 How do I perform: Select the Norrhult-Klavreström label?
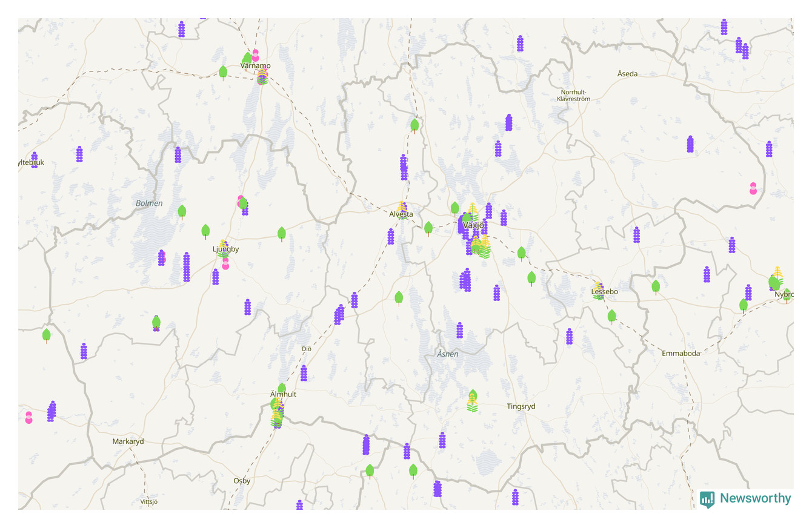coord(573,95)
